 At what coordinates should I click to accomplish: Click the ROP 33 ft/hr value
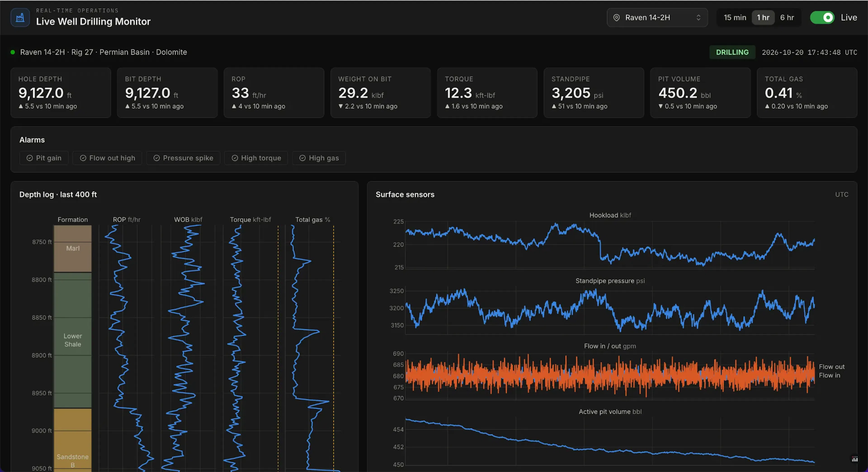tap(249, 93)
